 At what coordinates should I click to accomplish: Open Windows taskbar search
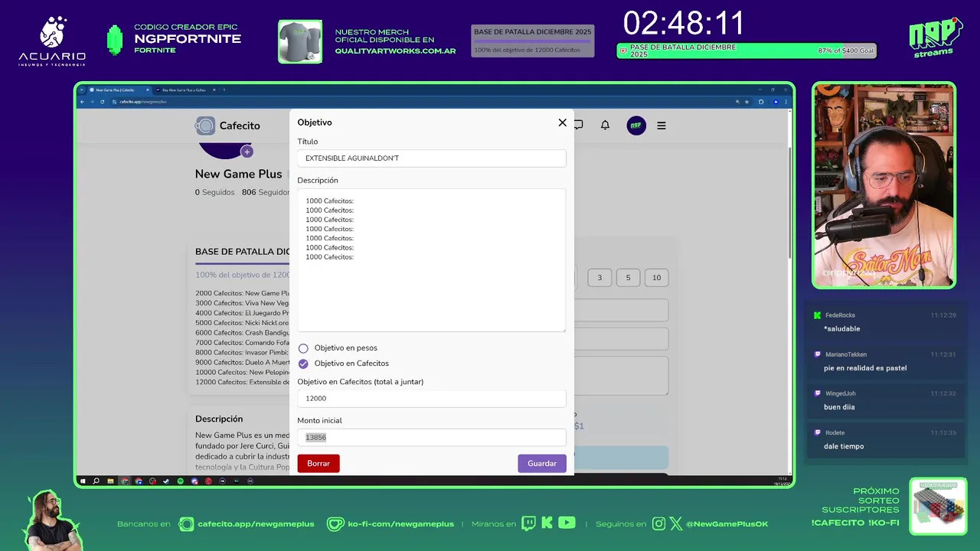point(96,481)
